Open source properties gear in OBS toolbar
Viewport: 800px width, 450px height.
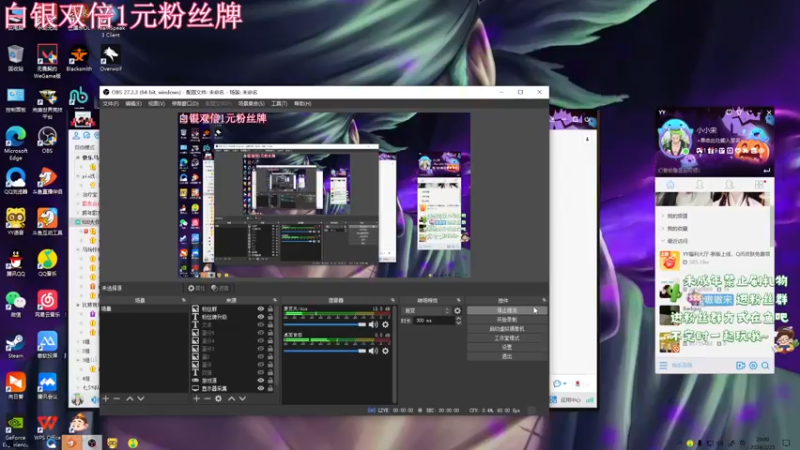coord(196,288)
